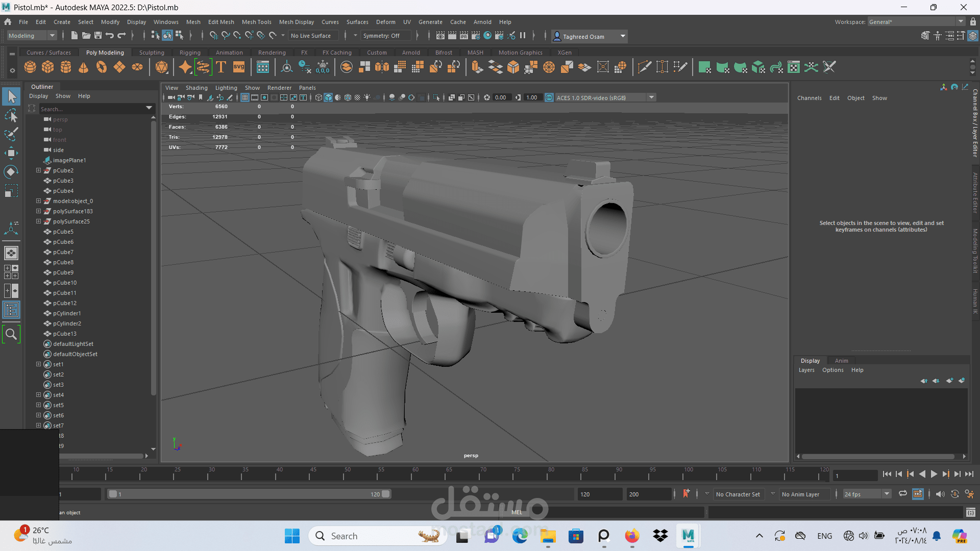Viewport: 980px width, 551px height.
Task: Toggle the audio mute speaker button
Action: (x=940, y=494)
